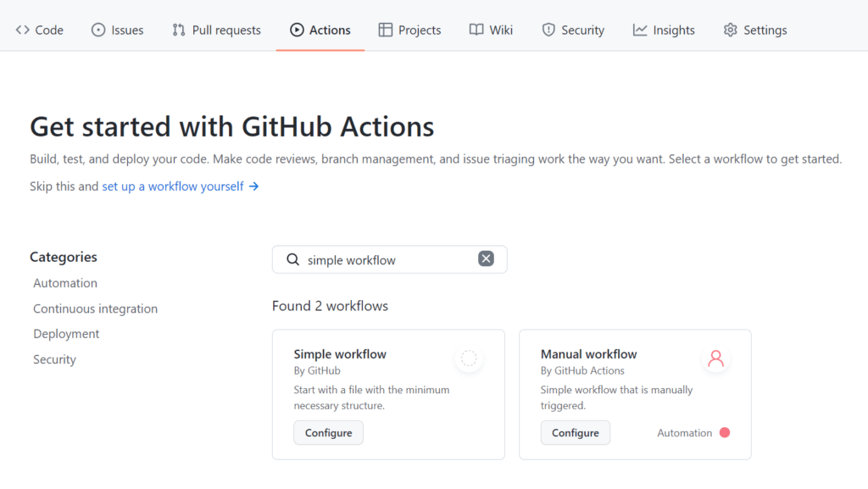Open the Actions tab
This screenshot has height=489, width=868.
pyautogui.click(x=320, y=30)
